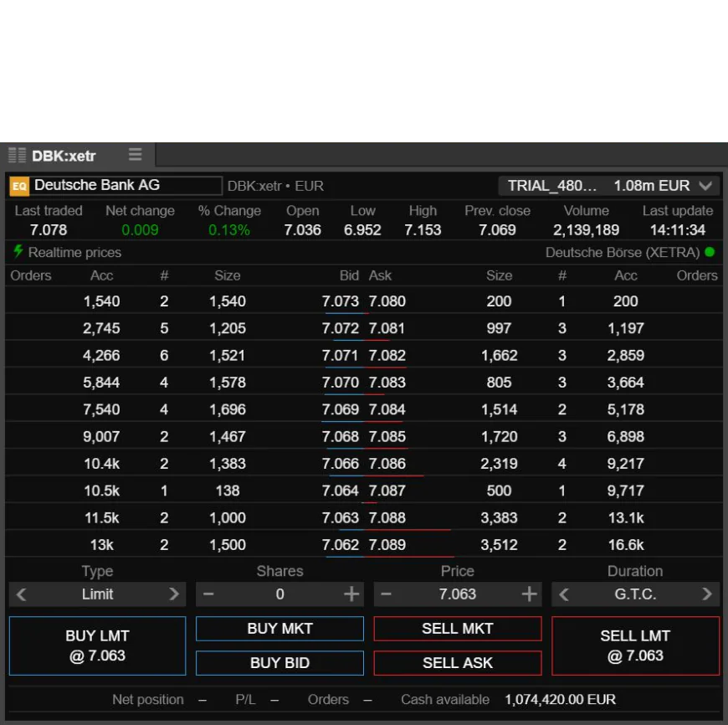This screenshot has height=725, width=728.
Task: Click the grid icon beside DBK:xetr tab
Action: (x=18, y=155)
